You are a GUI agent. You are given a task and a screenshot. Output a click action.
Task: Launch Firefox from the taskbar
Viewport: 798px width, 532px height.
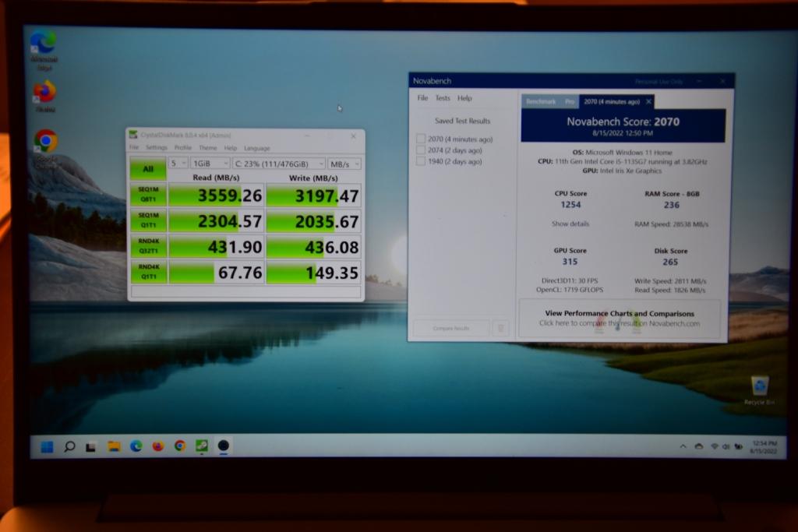pyautogui.click(x=157, y=446)
